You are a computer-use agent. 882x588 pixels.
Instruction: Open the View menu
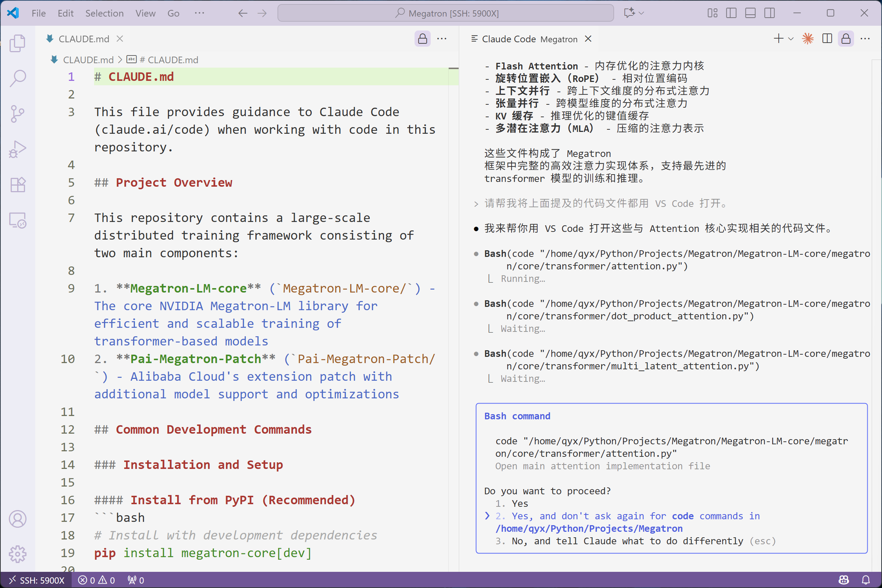146,13
